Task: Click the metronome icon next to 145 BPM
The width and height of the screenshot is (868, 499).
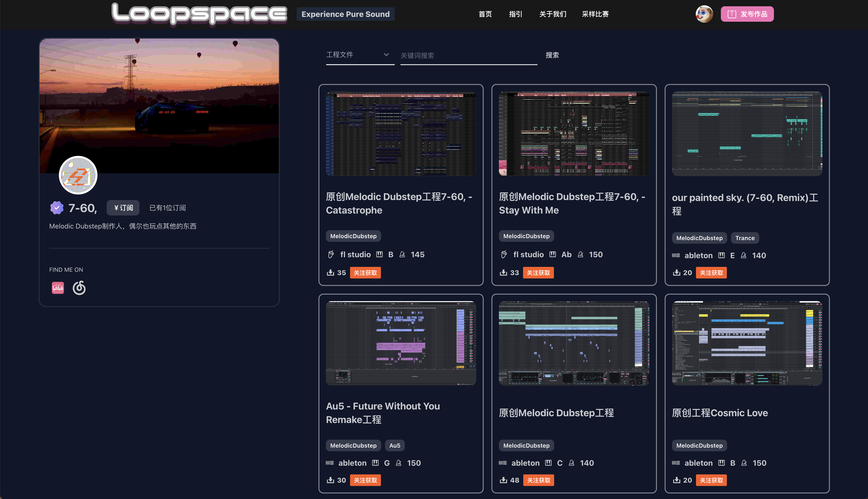Action: pos(402,254)
